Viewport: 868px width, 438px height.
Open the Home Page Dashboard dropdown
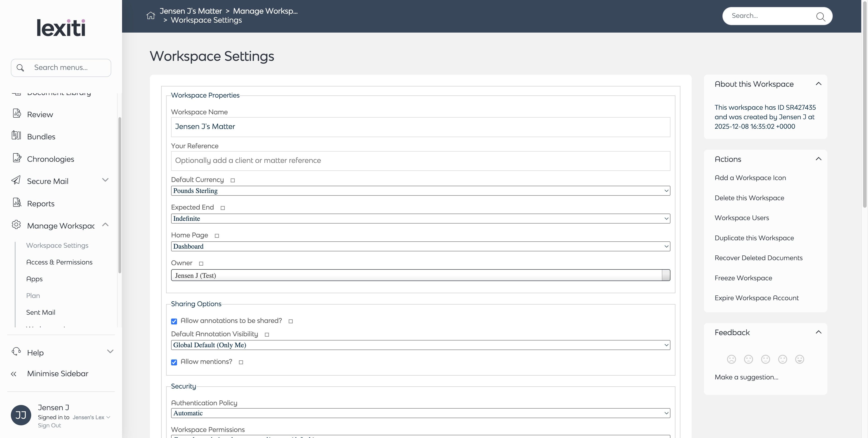[420, 246]
